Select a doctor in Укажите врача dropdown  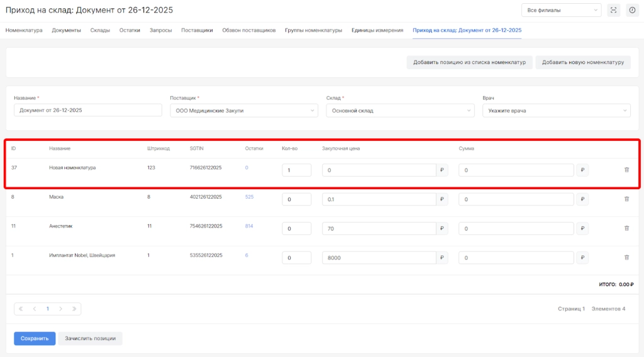pyautogui.click(x=556, y=111)
